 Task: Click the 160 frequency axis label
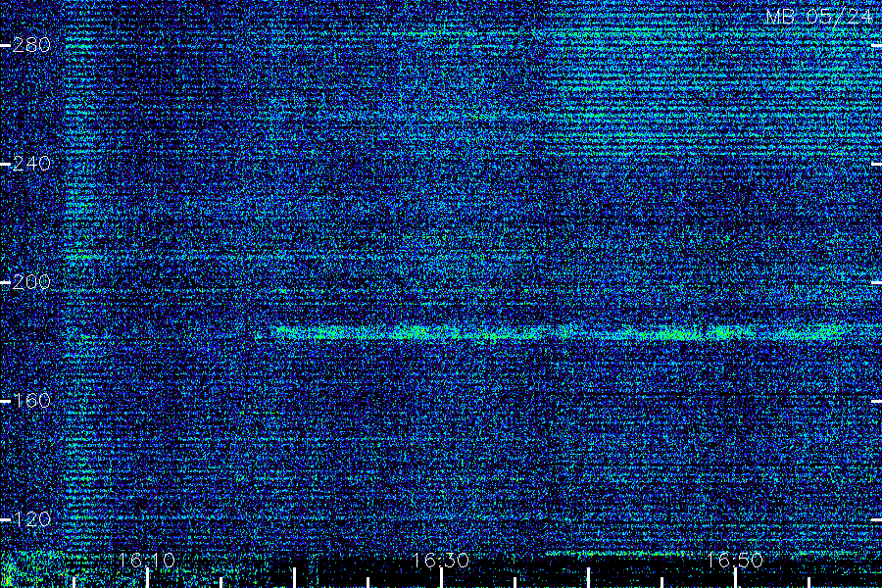click(31, 401)
